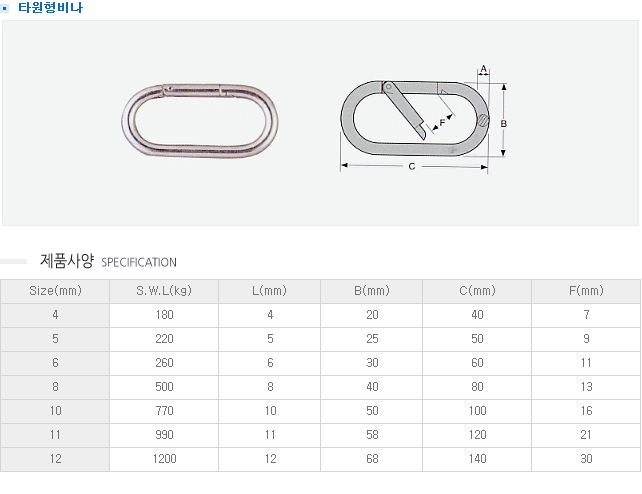Click the F(mm) column header
Screen dimensions: 642x494
point(586,291)
